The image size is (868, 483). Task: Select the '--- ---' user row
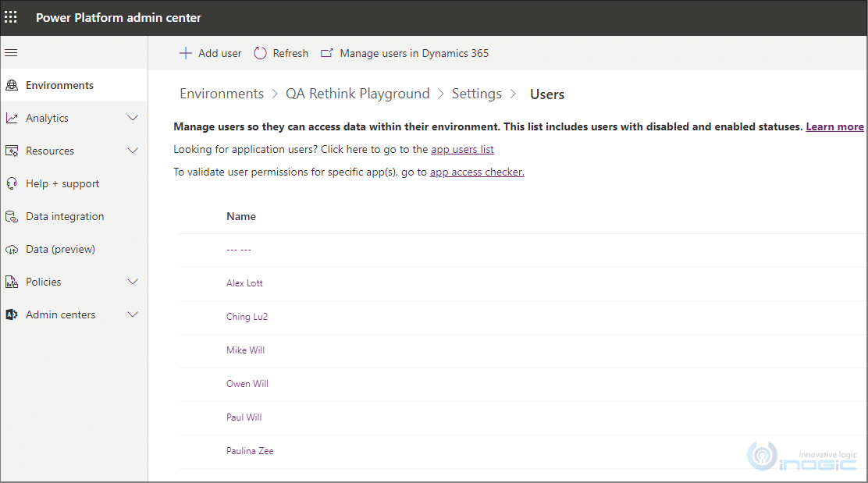(x=522, y=250)
